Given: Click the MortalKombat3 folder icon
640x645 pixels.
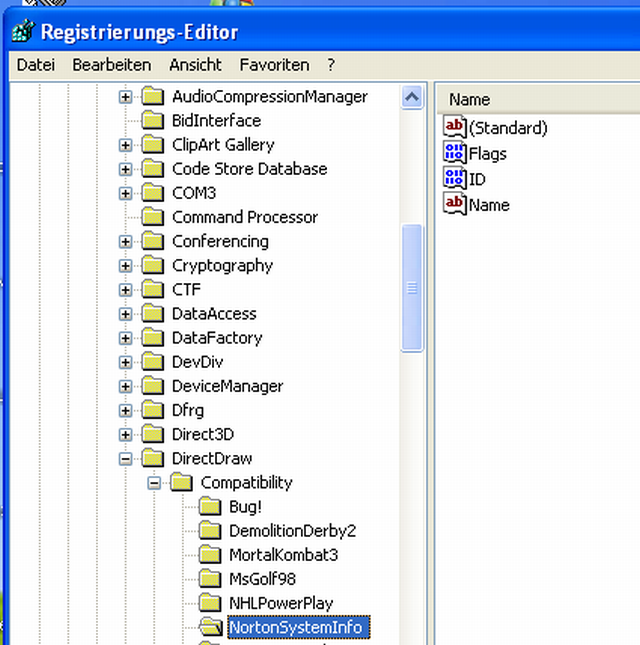Looking at the screenshot, I should pos(210,555).
